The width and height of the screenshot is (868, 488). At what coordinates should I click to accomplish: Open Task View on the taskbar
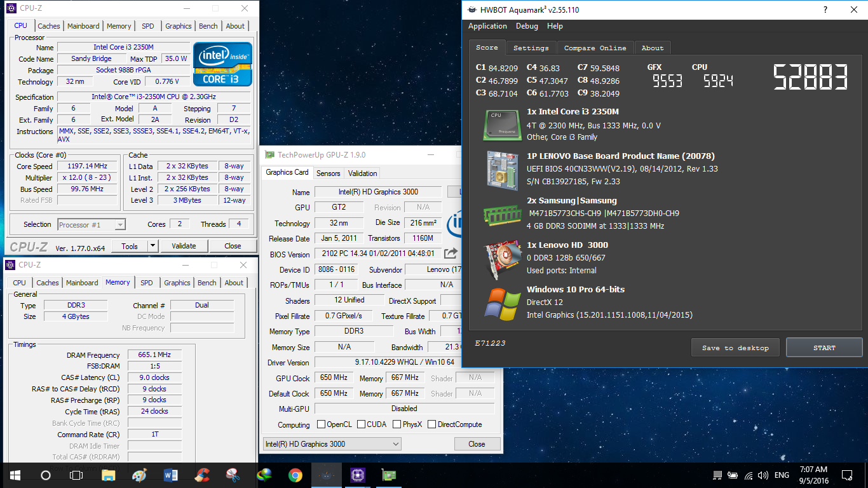click(76, 475)
